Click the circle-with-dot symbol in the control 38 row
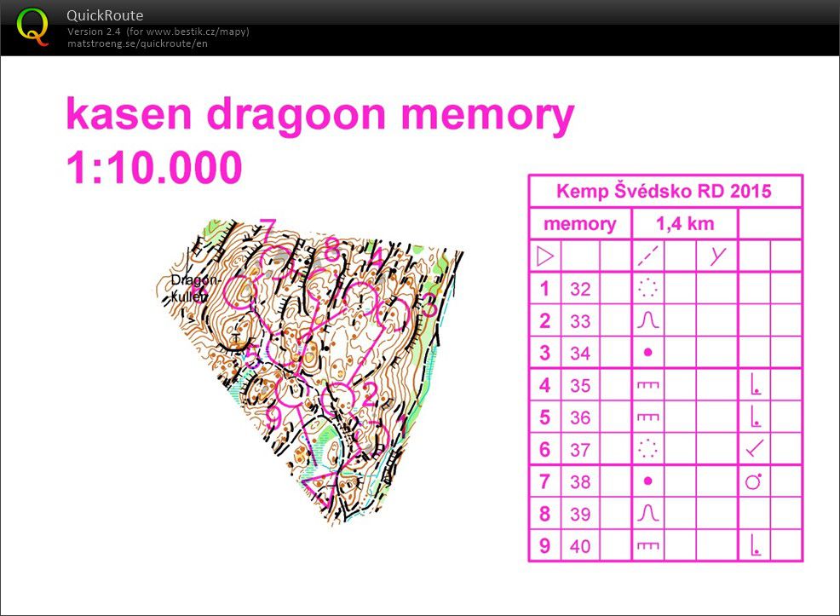The width and height of the screenshot is (840, 616). (754, 481)
